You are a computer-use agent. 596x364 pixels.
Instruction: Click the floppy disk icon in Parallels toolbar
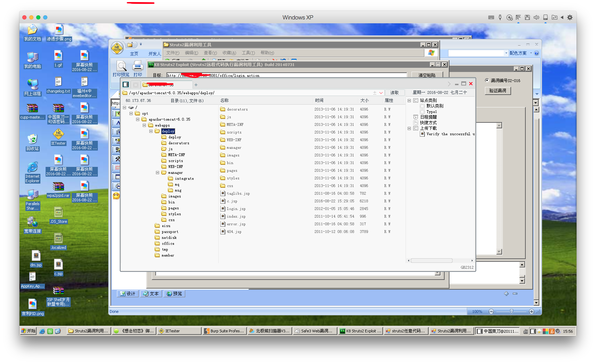527,17
